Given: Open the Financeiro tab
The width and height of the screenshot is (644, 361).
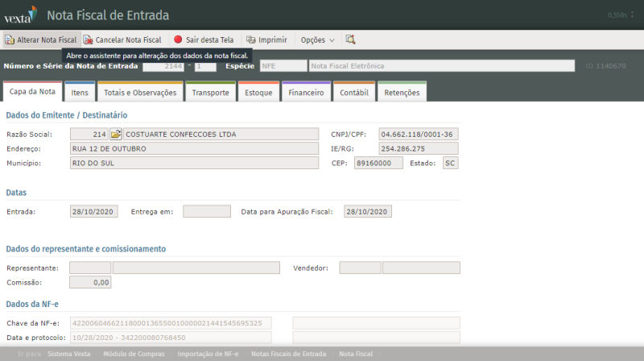Looking at the screenshot, I should coord(306,93).
